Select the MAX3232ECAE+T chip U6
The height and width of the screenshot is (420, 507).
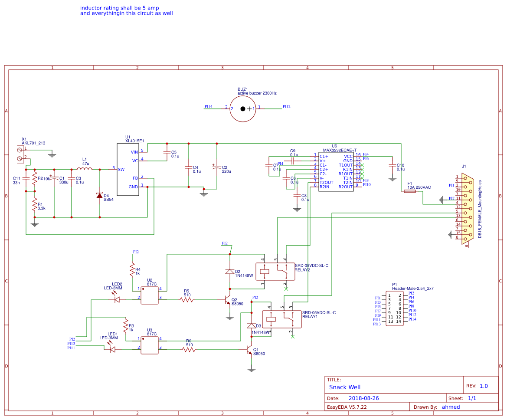tap(336, 171)
